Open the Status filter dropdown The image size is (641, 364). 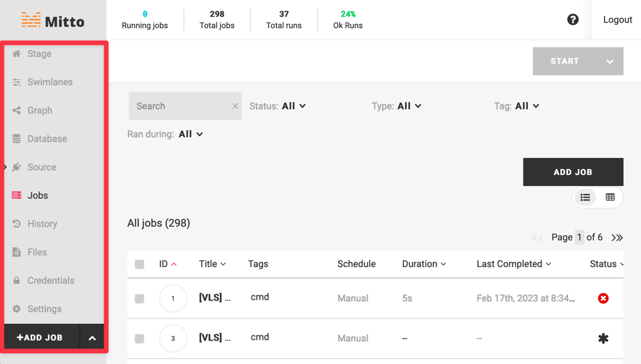click(293, 106)
